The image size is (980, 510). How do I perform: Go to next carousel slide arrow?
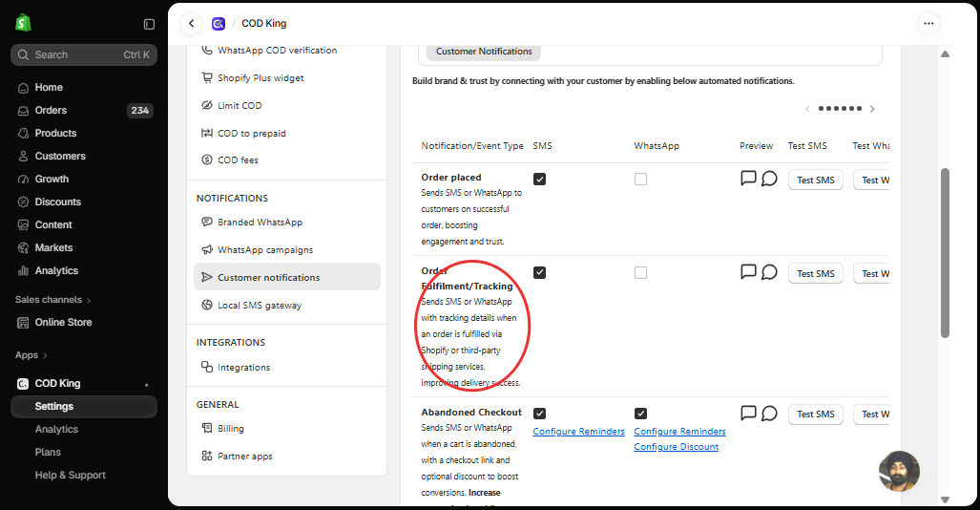(x=872, y=109)
